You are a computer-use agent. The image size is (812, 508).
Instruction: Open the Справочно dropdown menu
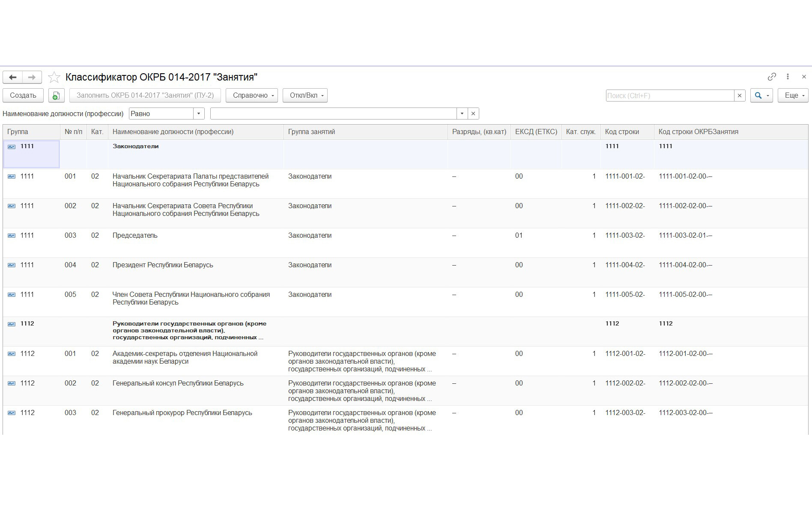[252, 96]
